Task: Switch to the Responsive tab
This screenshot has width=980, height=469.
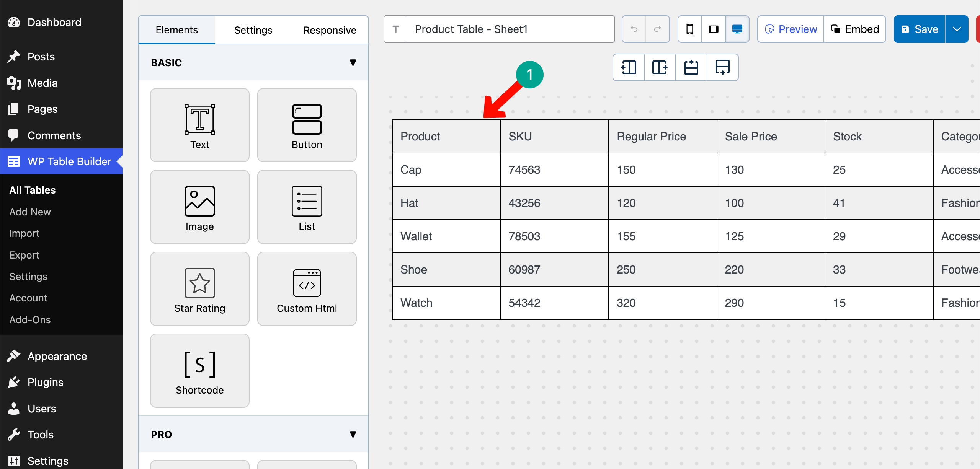Action: pos(330,29)
